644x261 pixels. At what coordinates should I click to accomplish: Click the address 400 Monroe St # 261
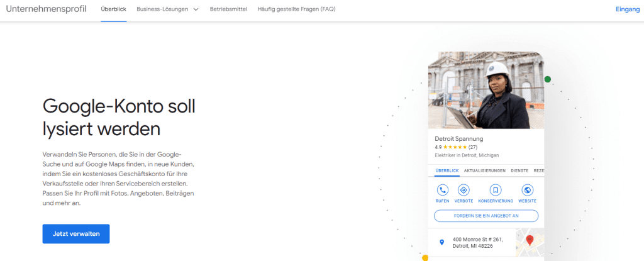coord(478,243)
